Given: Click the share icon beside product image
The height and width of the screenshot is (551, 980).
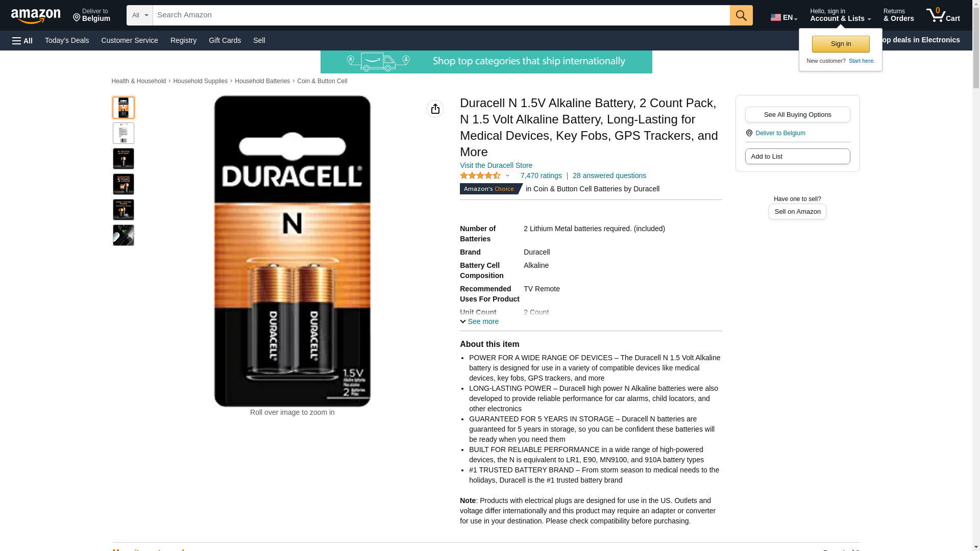Looking at the screenshot, I should click(x=435, y=109).
